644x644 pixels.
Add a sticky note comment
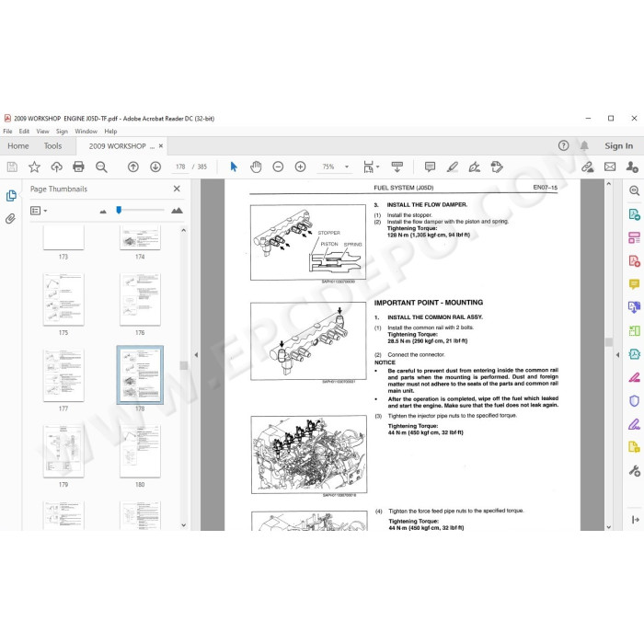430,167
